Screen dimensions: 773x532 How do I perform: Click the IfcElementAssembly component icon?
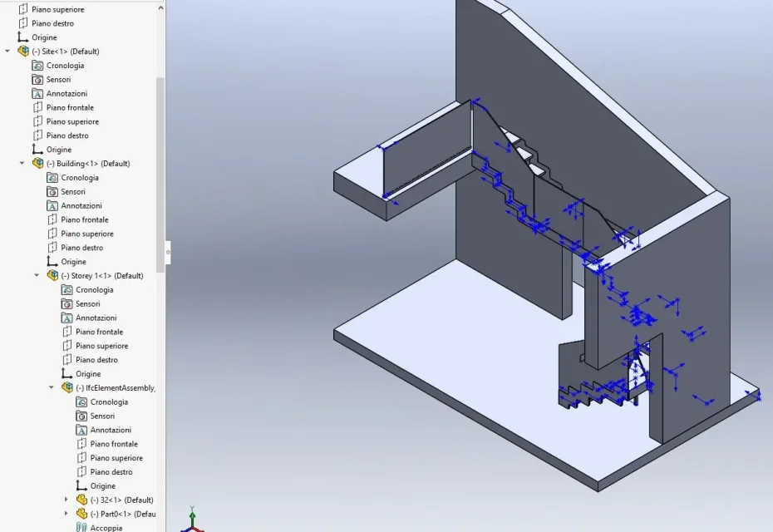pyautogui.click(x=67, y=387)
